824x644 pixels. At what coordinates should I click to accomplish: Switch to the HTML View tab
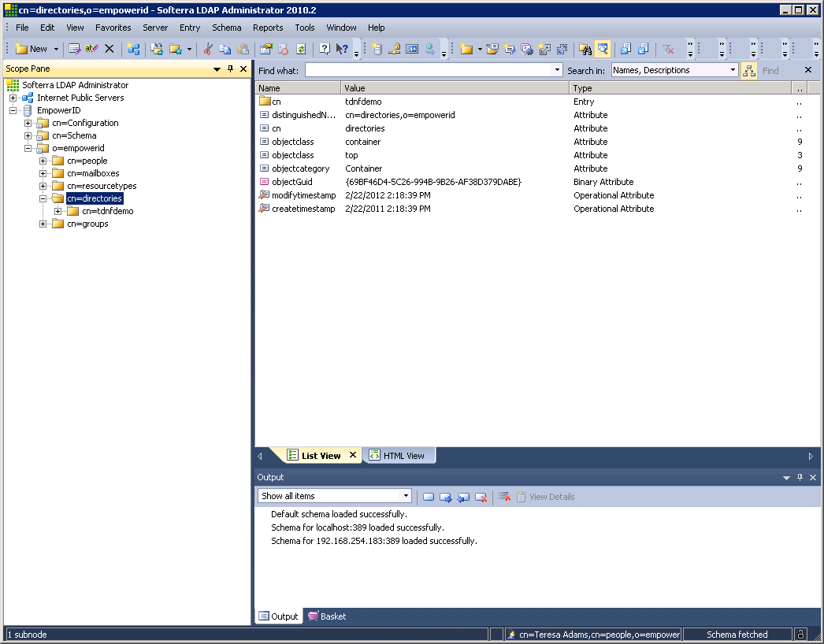coord(398,456)
